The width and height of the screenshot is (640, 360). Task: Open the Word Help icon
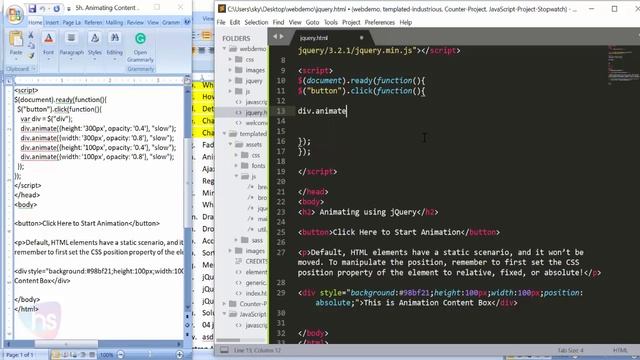[x=187, y=22]
